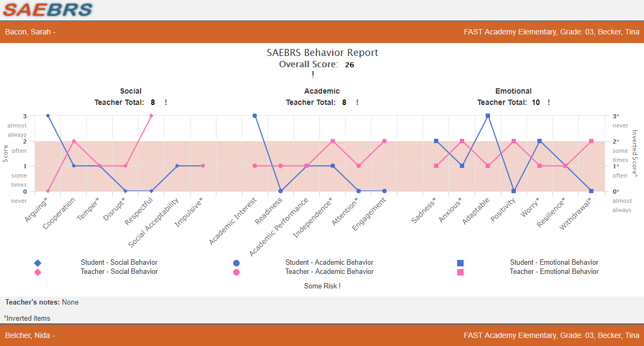
Task: Select the student's Readiness data point at 0
Action: (281, 191)
